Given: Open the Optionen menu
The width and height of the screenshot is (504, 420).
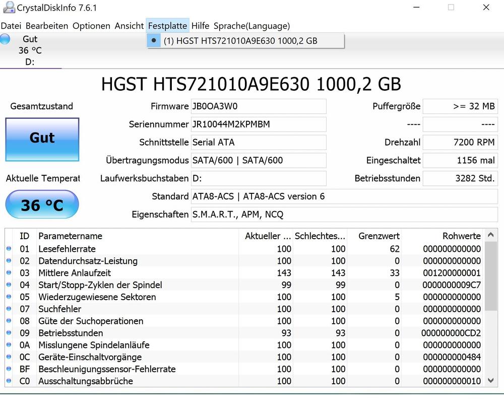Looking at the screenshot, I should coord(91,26).
